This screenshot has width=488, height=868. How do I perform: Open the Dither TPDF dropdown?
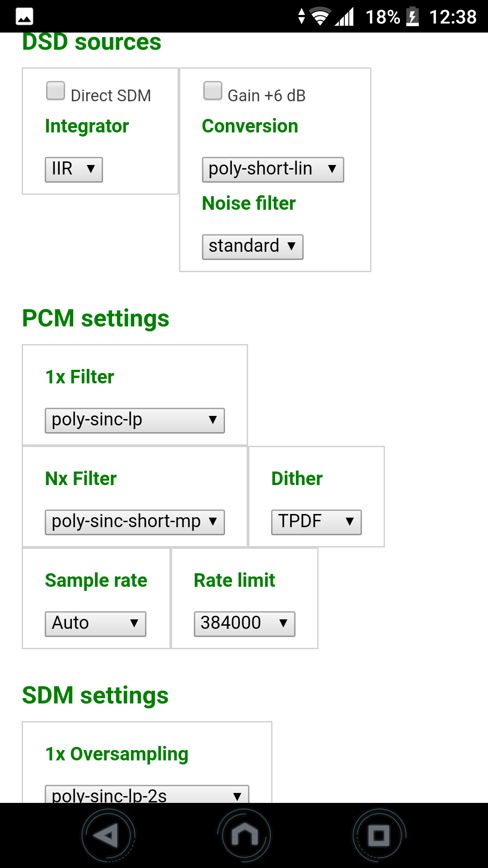tap(316, 522)
